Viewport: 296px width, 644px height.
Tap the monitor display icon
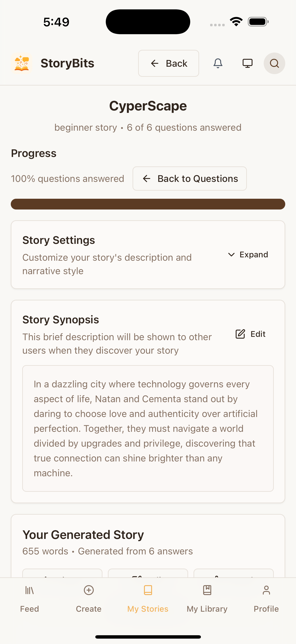(x=247, y=63)
